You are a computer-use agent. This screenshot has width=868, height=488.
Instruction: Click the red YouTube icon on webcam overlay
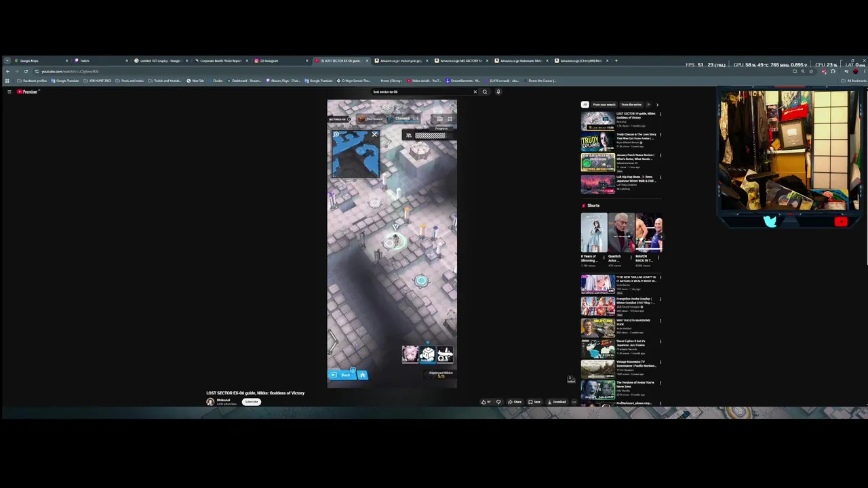click(841, 222)
